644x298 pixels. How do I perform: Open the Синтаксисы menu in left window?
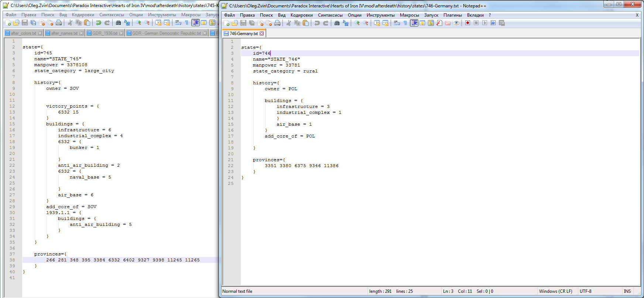(x=112, y=15)
